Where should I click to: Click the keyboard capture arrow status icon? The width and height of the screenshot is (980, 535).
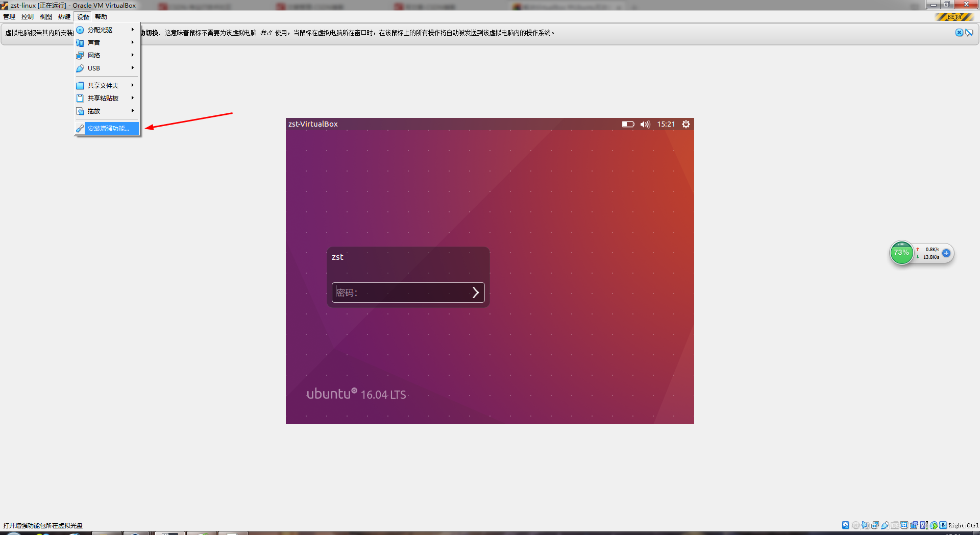tap(943, 525)
